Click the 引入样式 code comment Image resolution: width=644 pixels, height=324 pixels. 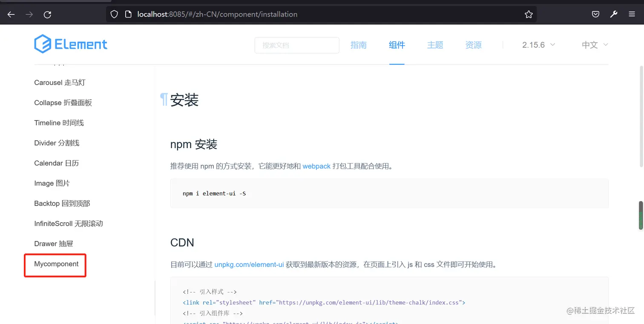tap(210, 292)
